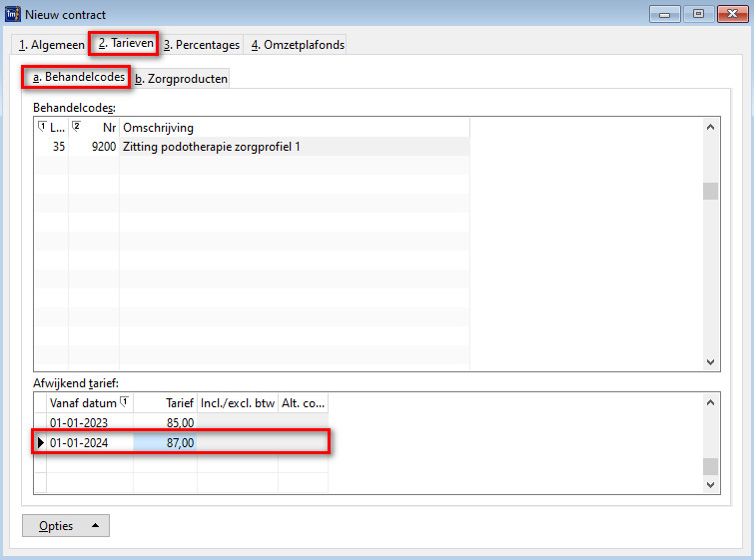Screen dimensions: 754x560
Task: Click the application icon in title bar
Action: tap(13, 14)
